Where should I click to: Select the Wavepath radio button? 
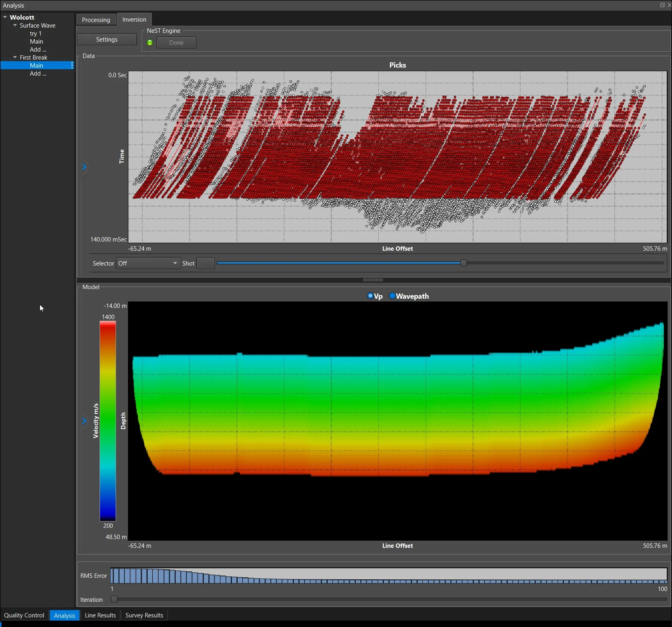pyautogui.click(x=392, y=296)
